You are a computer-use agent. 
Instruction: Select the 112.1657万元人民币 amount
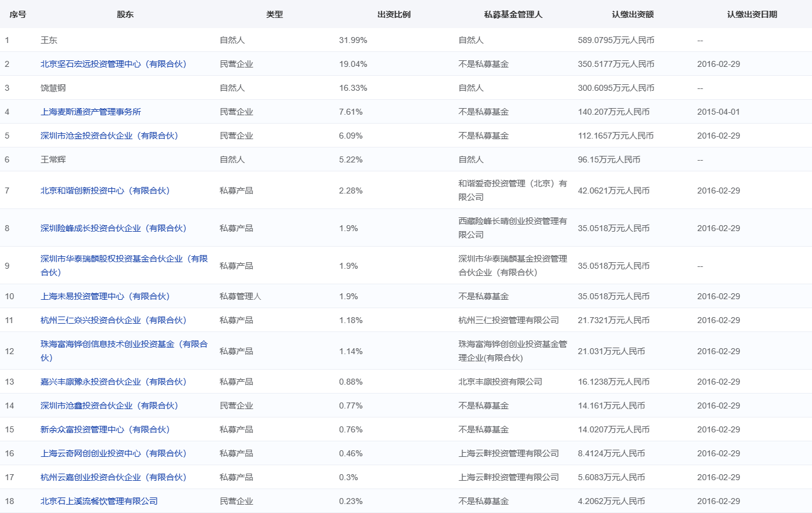click(x=616, y=136)
